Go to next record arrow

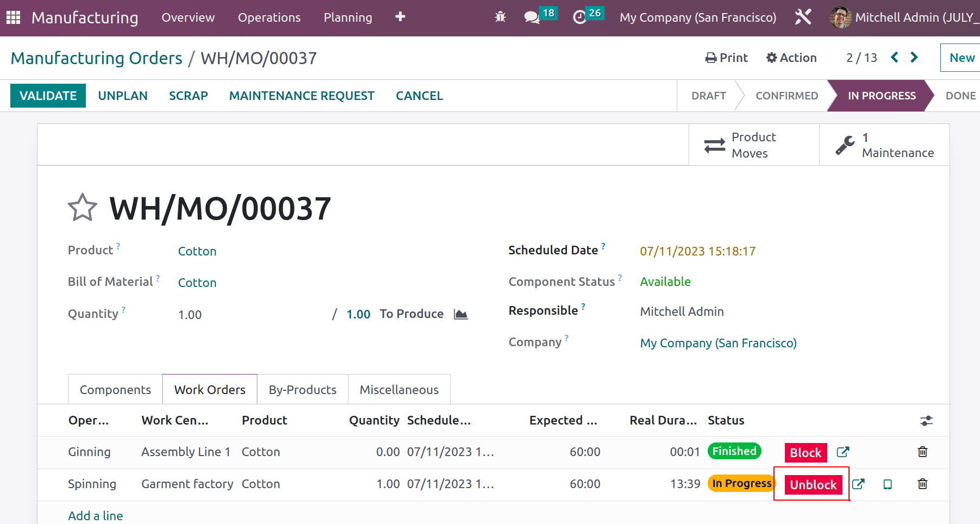(914, 57)
